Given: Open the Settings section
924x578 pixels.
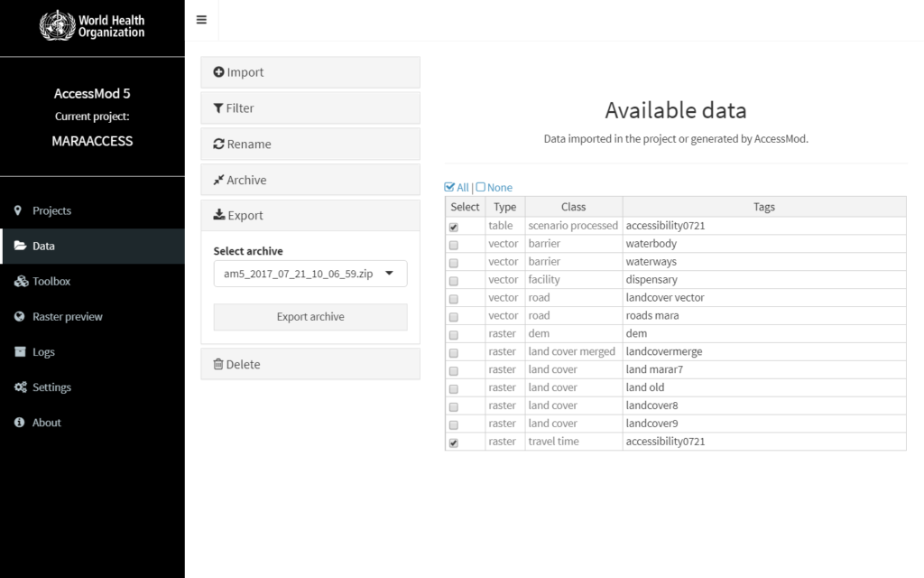Looking at the screenshot, I should coord(51,387).
